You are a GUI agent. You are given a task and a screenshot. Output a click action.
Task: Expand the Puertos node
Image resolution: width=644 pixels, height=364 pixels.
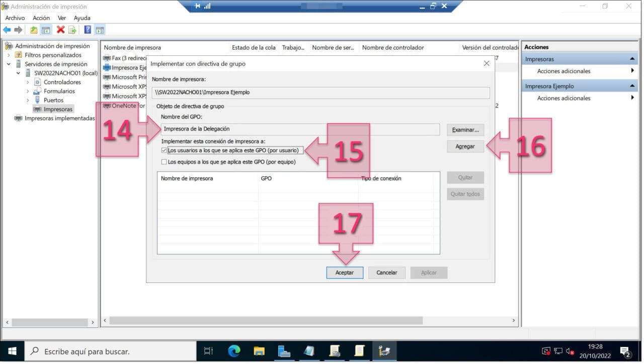click(28, 100)
